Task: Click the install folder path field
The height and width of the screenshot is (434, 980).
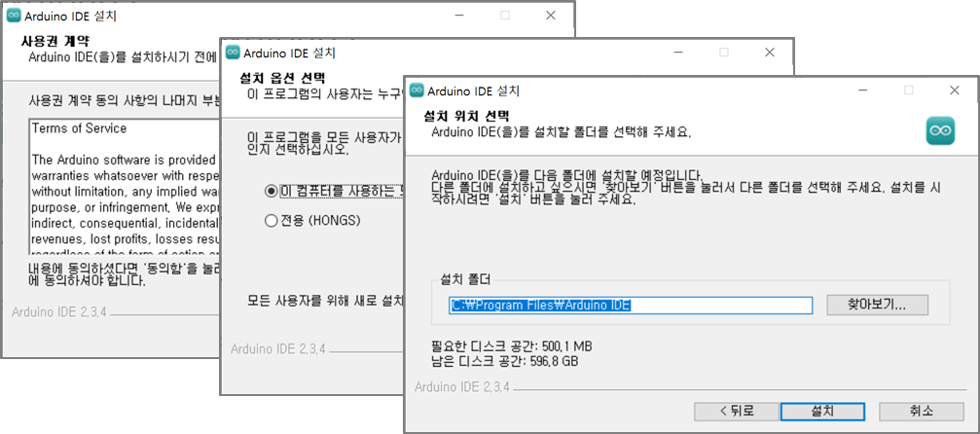Action: tap(631, 306)
